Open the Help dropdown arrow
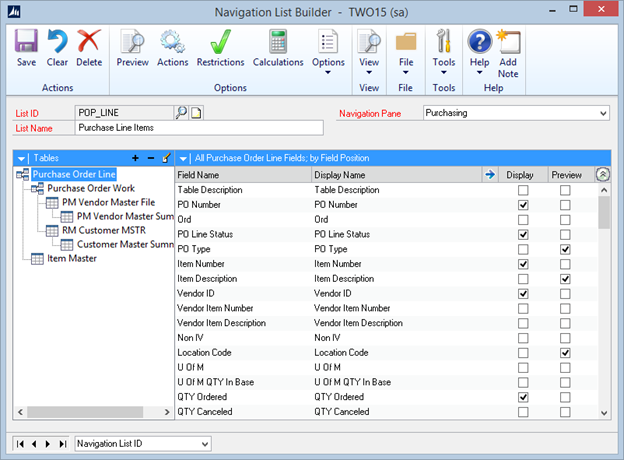 pyautogui.click(x=479, y=72)
